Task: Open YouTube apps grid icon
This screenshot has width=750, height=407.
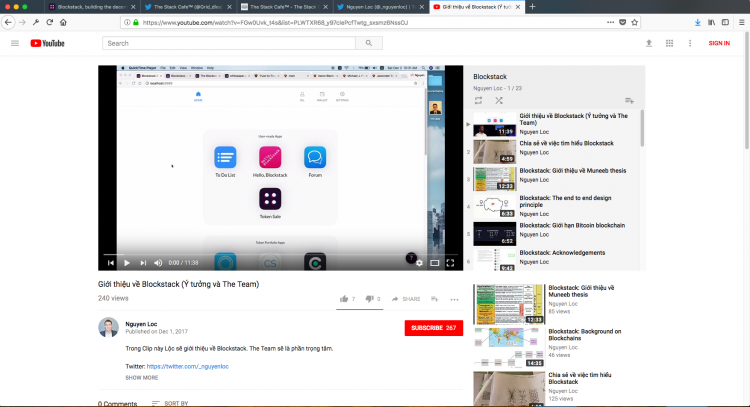Action: coord(670,43)
